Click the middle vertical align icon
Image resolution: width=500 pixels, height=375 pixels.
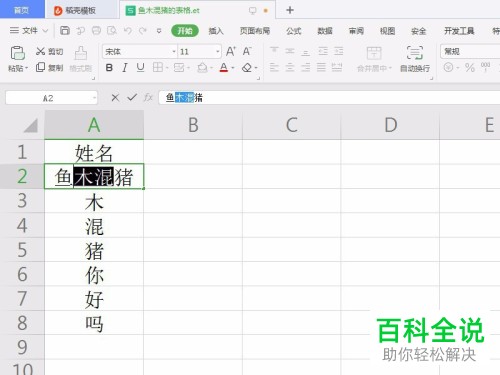290,51
